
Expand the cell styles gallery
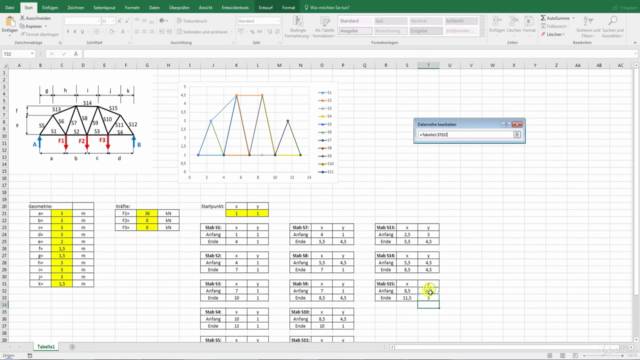[x=482, y=33]
